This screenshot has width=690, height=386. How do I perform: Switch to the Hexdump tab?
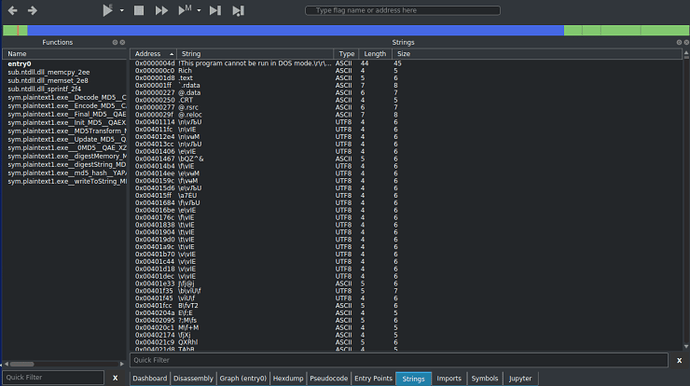(288, 378)
